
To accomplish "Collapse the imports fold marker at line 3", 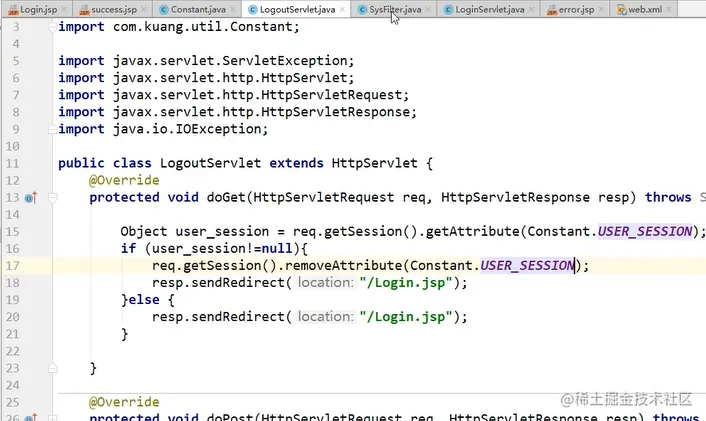I will [x=52, y=27].
